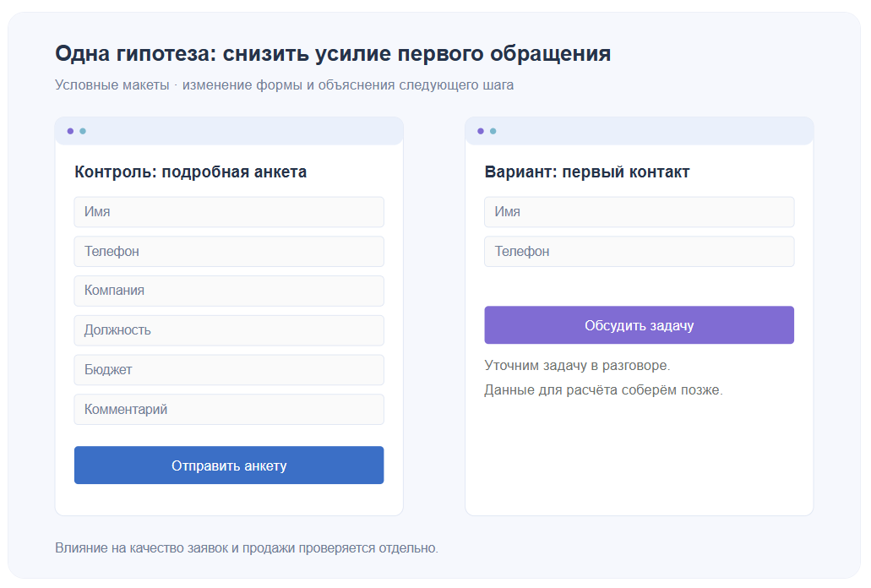Click the footer note about Влияние на качество заявок
This screenshot has height=588, width=871.
tap(247, 548)
